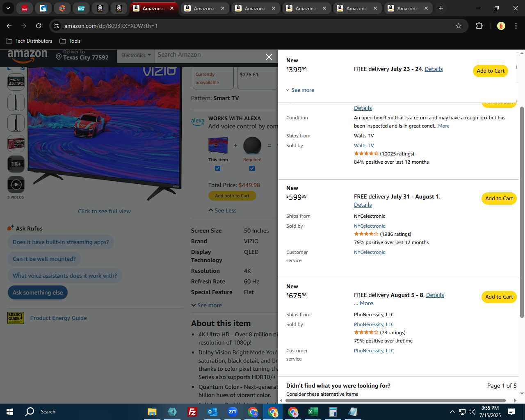Open Windows Start menu

[10, 412]
